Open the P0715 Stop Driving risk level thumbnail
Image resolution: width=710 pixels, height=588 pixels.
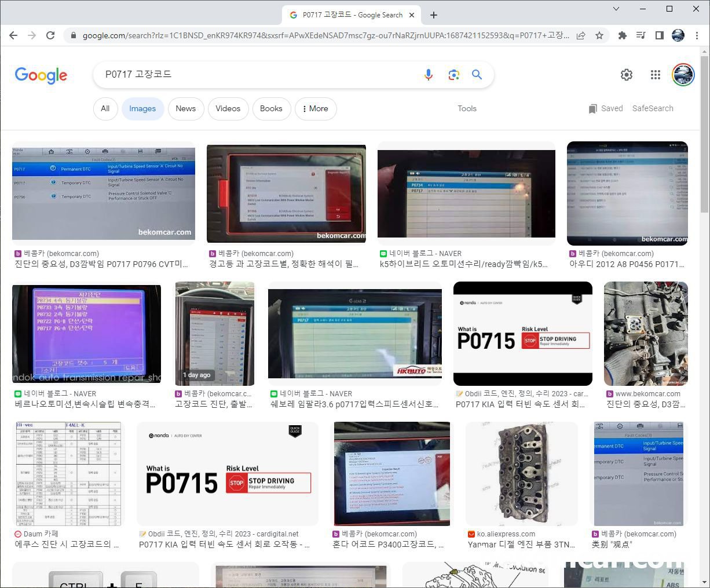coord(522,333)
